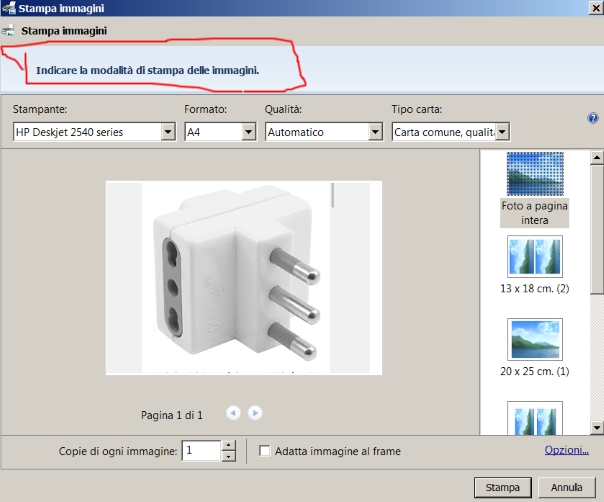The image size is (604, 502).
Task: Open the Stampante printer dropdown
Action: tap(167, 132)
